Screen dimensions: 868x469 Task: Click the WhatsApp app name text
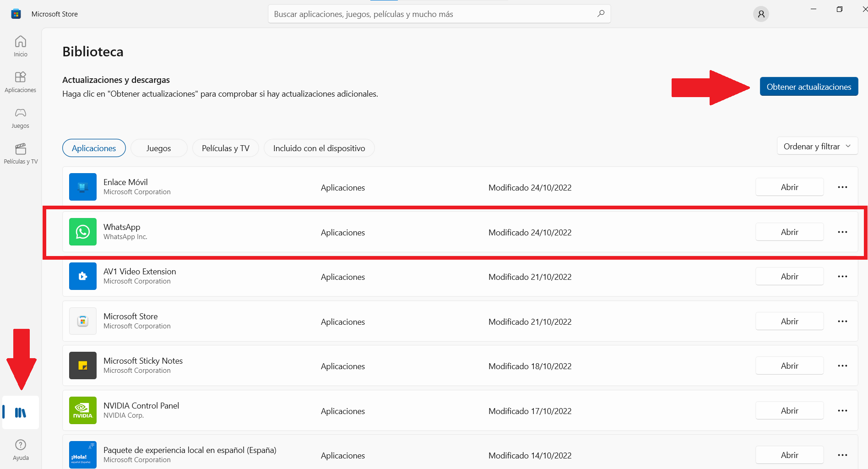tap(122, 227)
